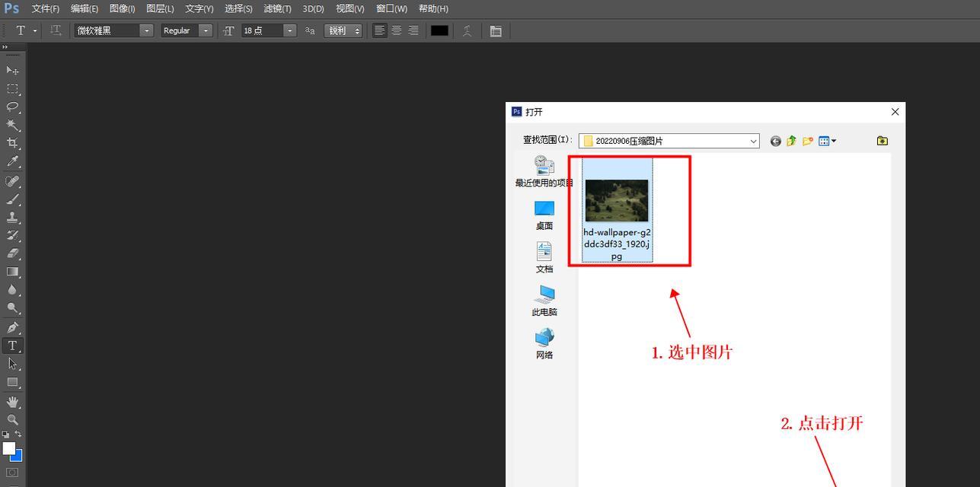The image size is (980, 487).
Task: Select the Magic Wand tool
Action: (12, 126)
